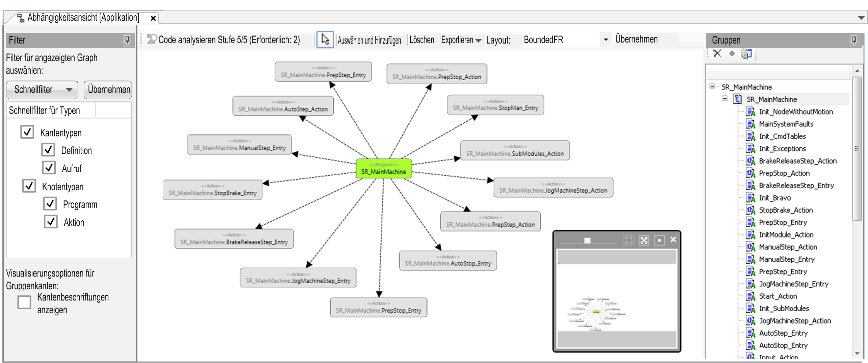Click Löschen in the toolbar
The height and width of the screenshot is (363, 868).
(x=422, y=40)
